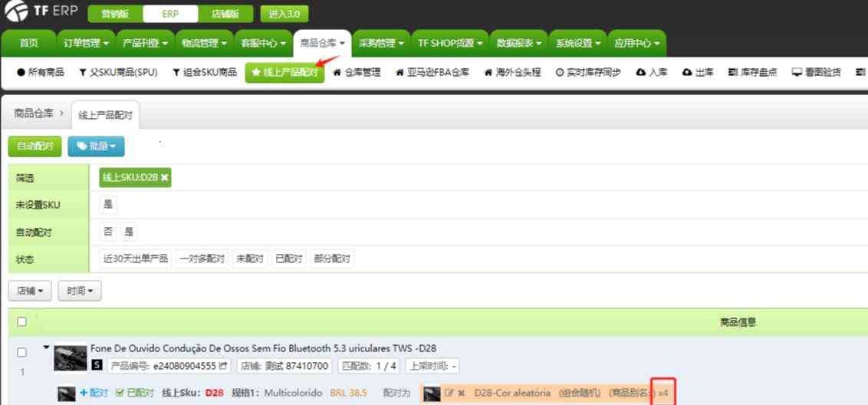Expand the 数据报表 menu
Viewport: 868px width, 405px height.
point(518,43)
